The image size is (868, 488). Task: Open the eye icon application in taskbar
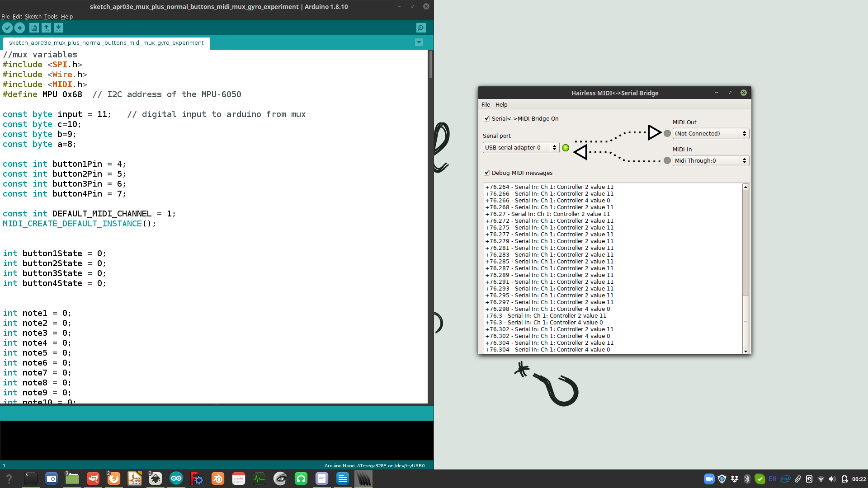click(x=280, y=479)
